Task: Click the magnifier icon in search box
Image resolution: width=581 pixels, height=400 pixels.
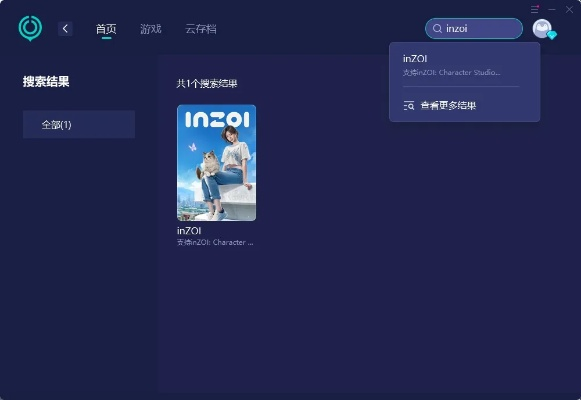Action: (437, 29)
